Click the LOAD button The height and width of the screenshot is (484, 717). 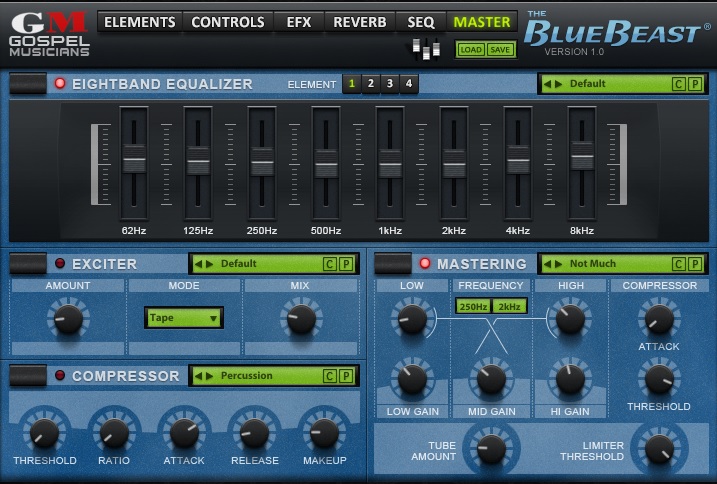pyautogui.click(x=471, y=49)
